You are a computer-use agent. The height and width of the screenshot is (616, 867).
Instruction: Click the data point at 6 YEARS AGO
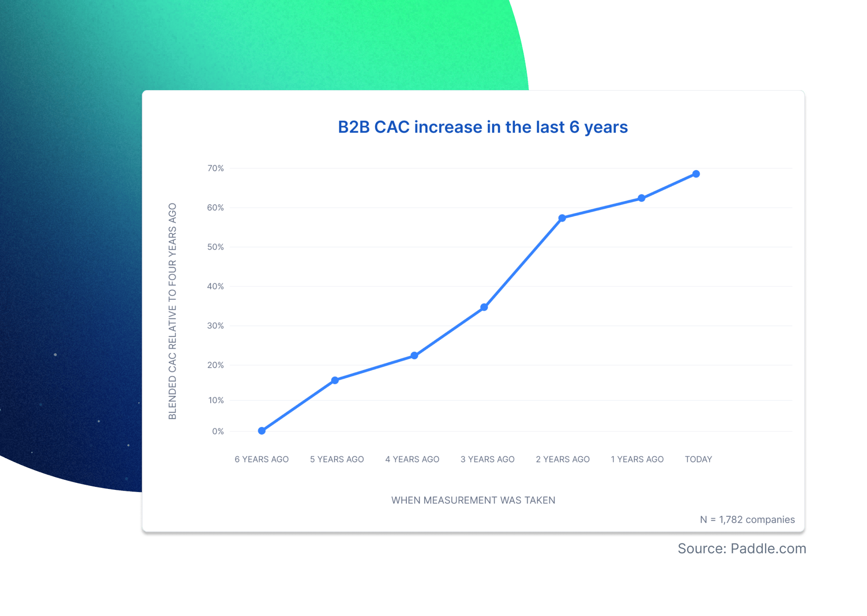point(262,431)
